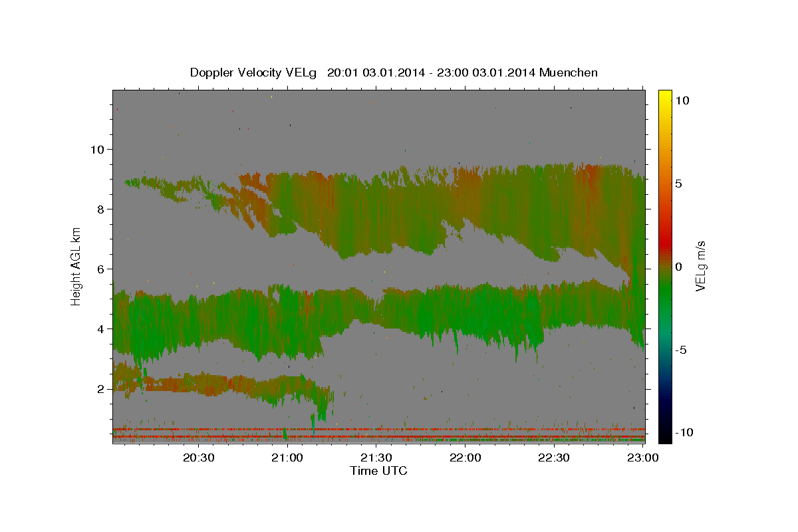Click the colorbar value label 0

tap(679, 267)
